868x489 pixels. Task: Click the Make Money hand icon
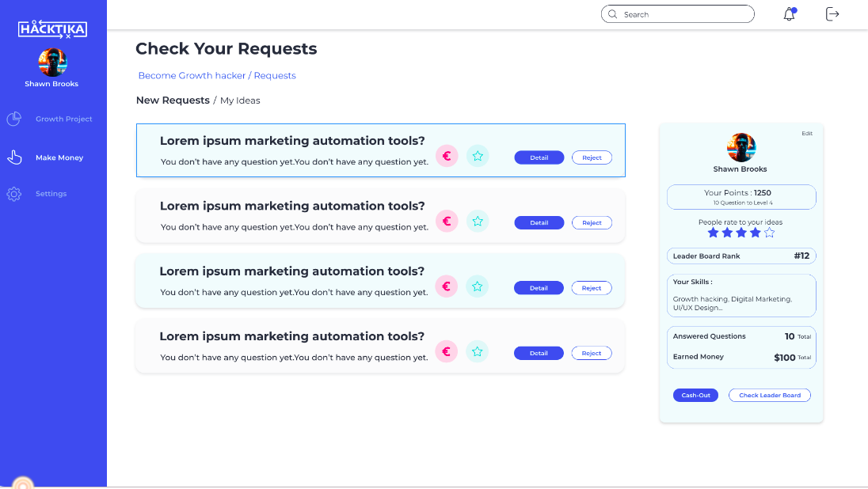(x=14, y=157)
